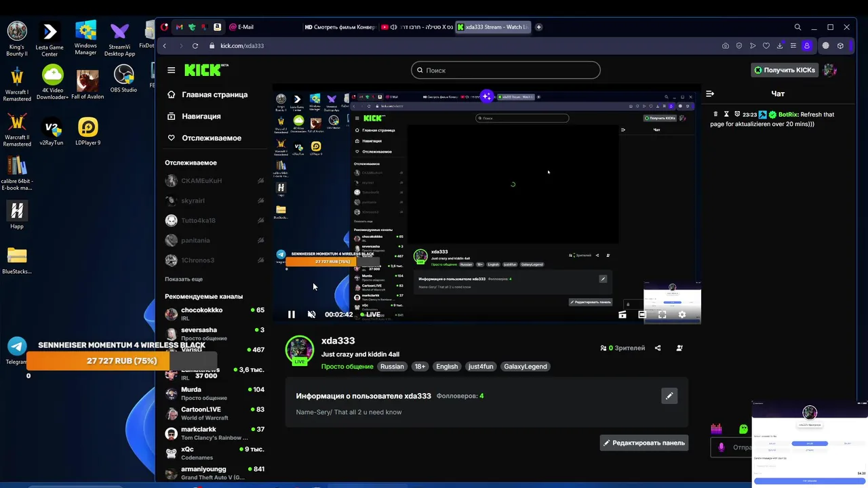Unmute the stream player volume
Screen dimensions: 868x488
312,314
